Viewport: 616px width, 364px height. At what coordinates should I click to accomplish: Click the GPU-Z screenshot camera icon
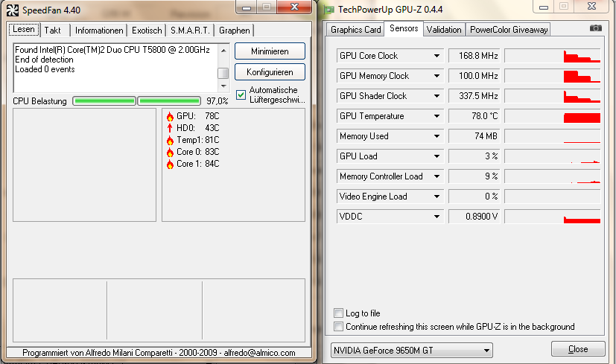pos(596,28)
